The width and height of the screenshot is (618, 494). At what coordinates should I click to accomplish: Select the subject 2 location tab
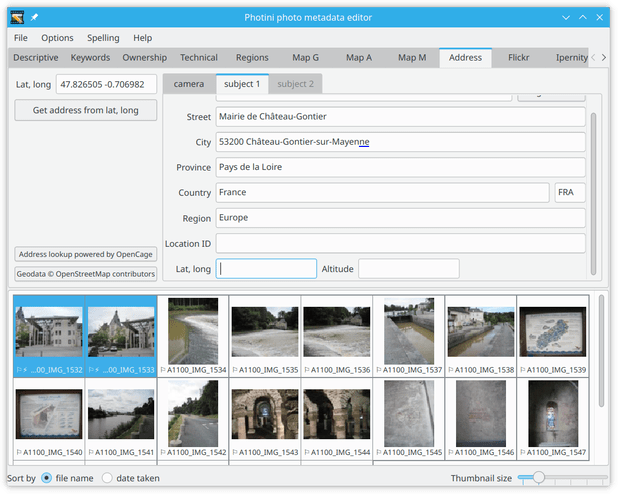click(x=295, y=84)
